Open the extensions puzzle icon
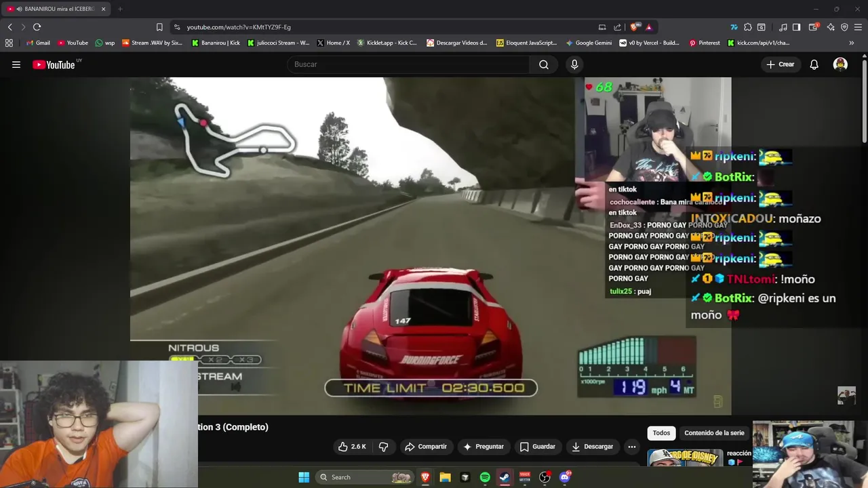868x488 pixels. [748, 27]
